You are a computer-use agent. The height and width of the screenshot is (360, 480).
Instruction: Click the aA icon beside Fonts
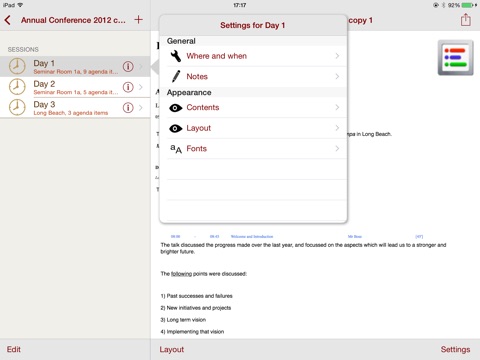(x=176, y=149)
